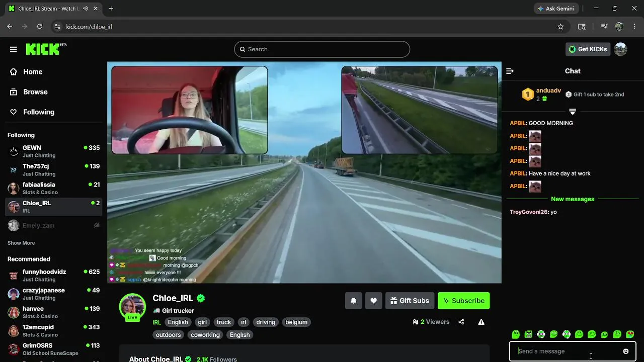Viewport: 644px width, 362px height.
Task: Bookmark this page with star icon
Action: pos(560,27)
